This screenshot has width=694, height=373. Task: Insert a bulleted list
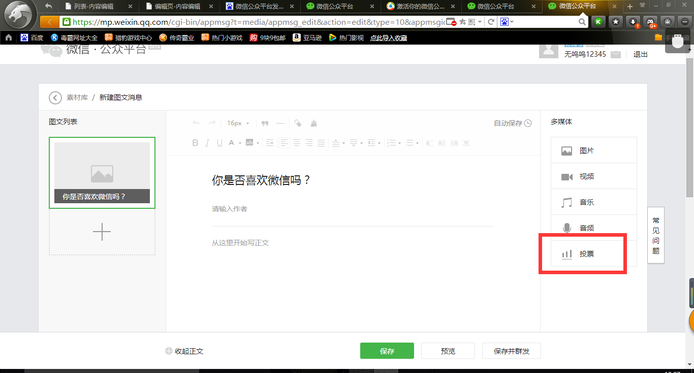409,143
